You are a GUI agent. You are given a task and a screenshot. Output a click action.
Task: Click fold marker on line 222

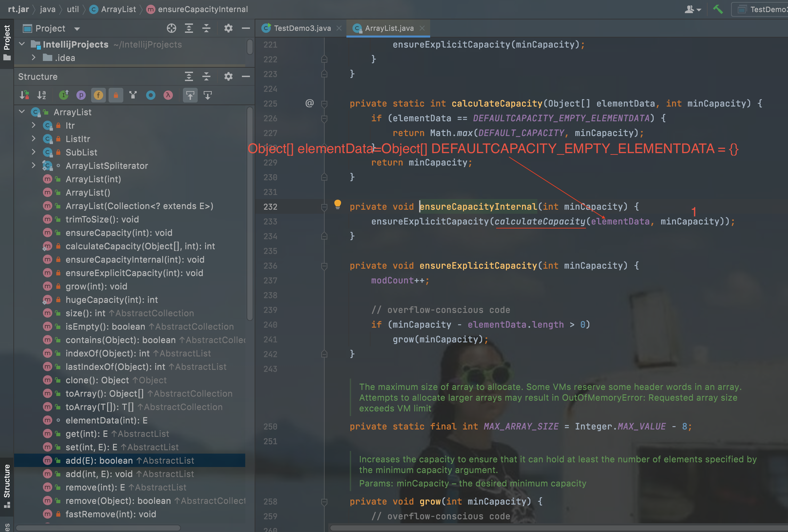pos(324,59)
